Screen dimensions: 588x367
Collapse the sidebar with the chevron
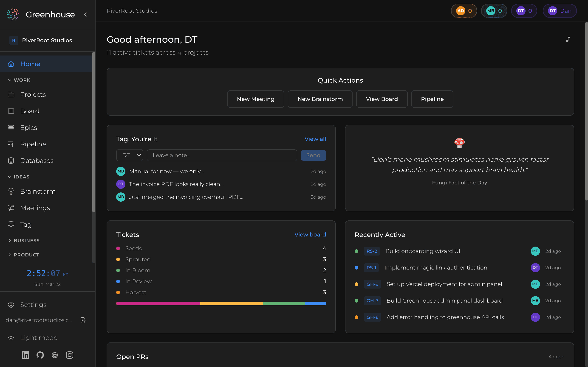click(85, 14)
